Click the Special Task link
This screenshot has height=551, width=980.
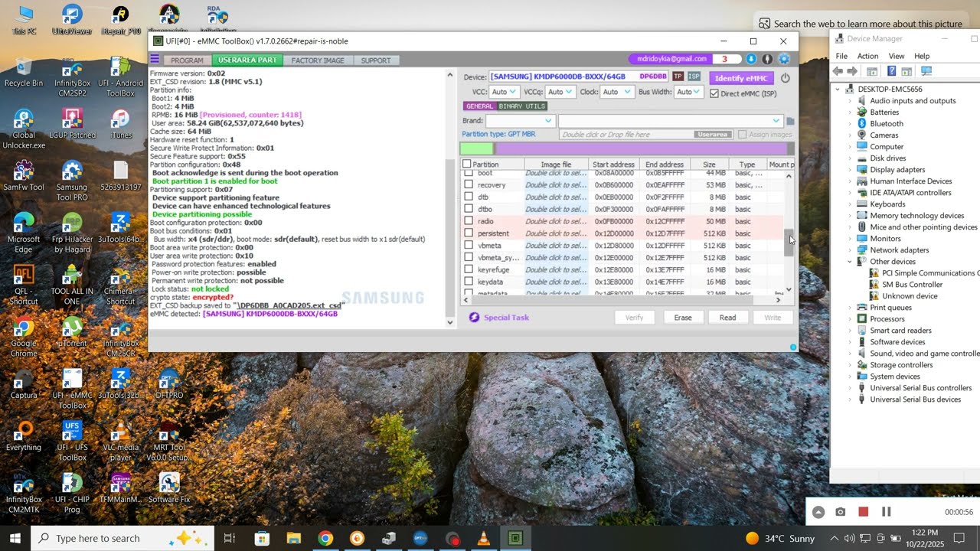coord(506,318)
